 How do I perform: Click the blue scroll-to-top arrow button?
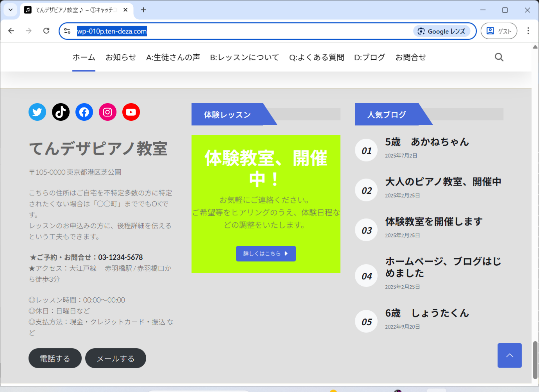click(509, 355)
